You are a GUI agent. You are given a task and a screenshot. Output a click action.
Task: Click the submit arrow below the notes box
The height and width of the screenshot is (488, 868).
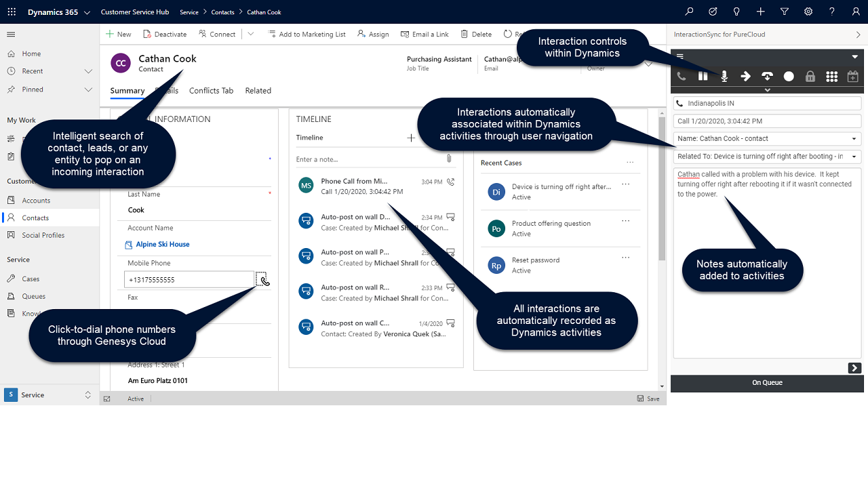[x=854, y=368]
